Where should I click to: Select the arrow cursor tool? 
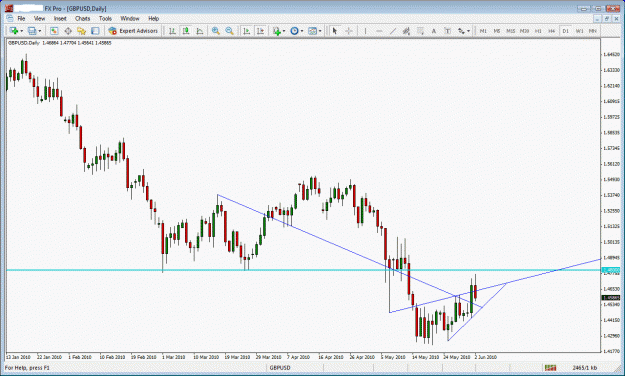335,31
